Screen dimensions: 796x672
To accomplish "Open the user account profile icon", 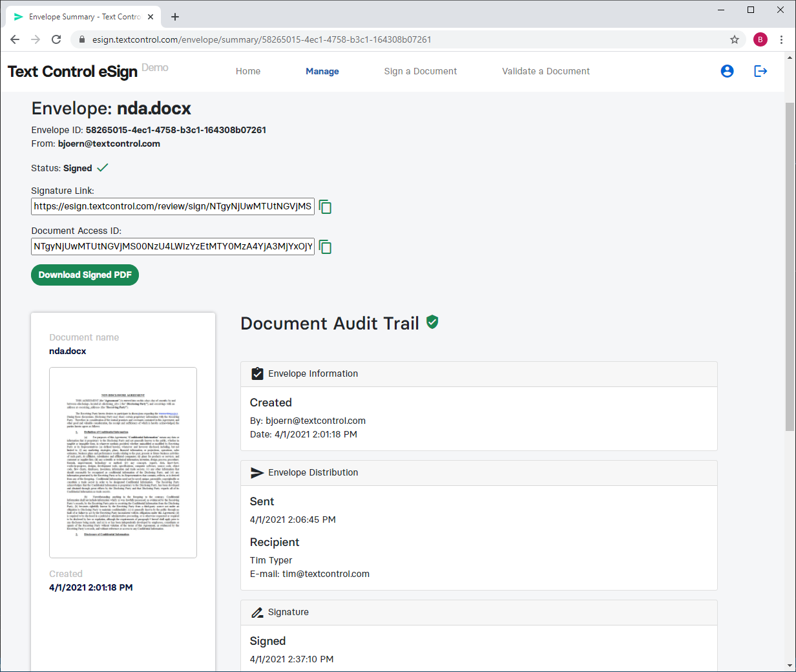I will tap(727, 71).
